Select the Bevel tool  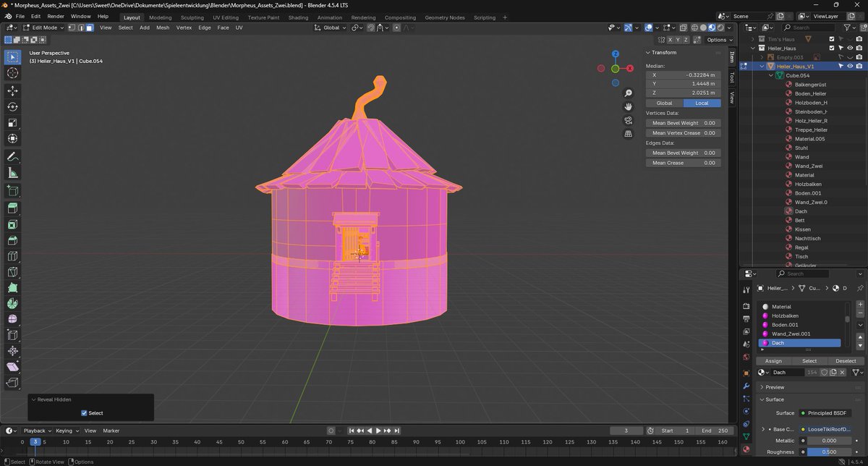point(13,240)
